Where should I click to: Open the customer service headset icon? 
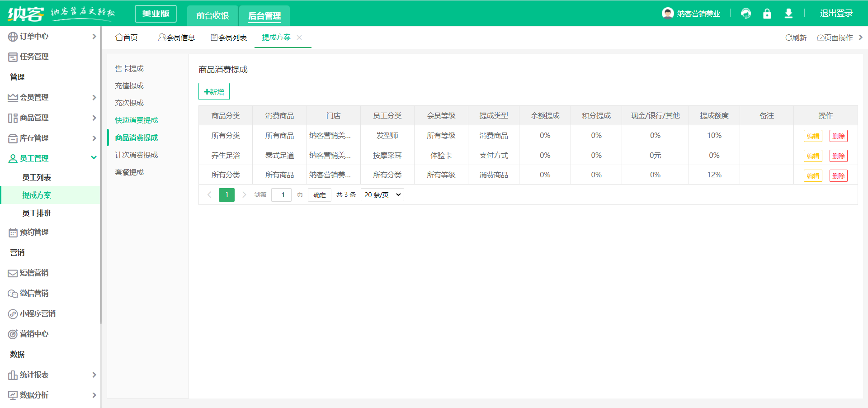coord(746,14)
